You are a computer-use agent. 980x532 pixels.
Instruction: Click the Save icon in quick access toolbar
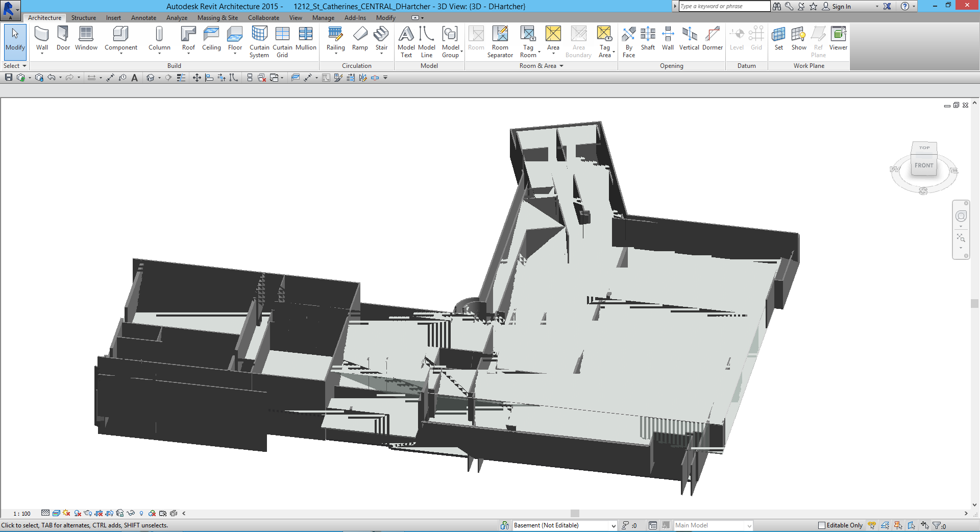(9, 78)
